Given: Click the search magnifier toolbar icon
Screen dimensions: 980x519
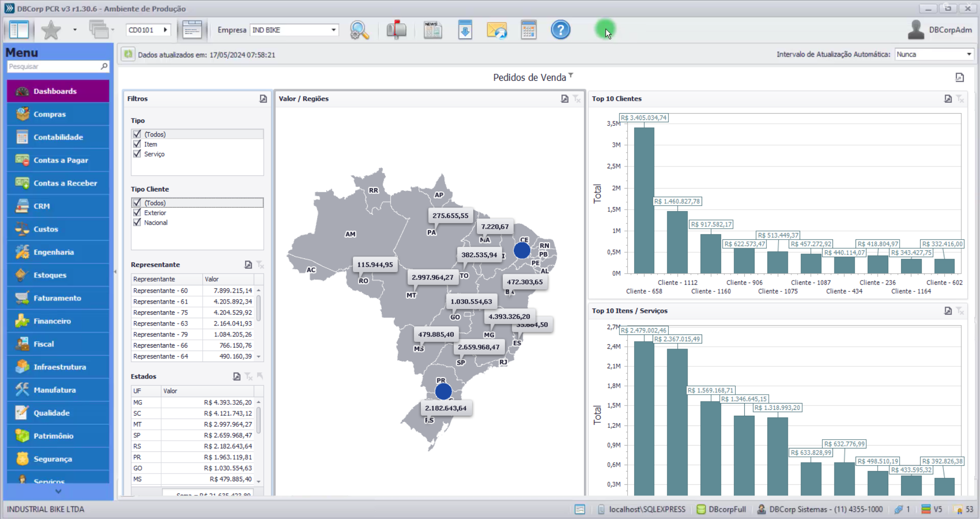Looking at the screenshot, I should [x=359, y=30].
